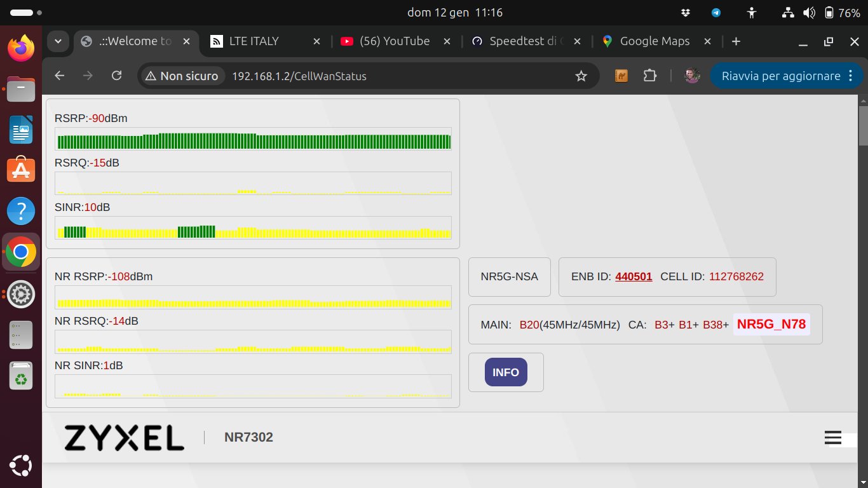Click the browser back arrow
This screenshot has height=488, width=868.
tap(60, 76)
